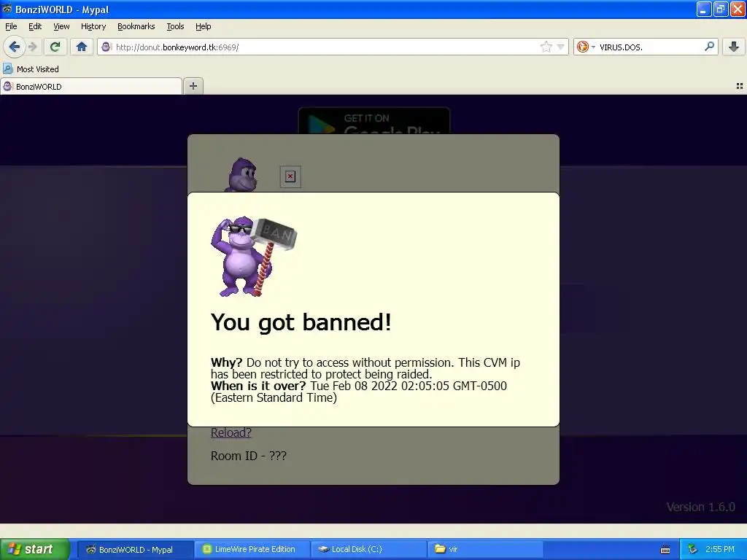Reload the current page

55,47
